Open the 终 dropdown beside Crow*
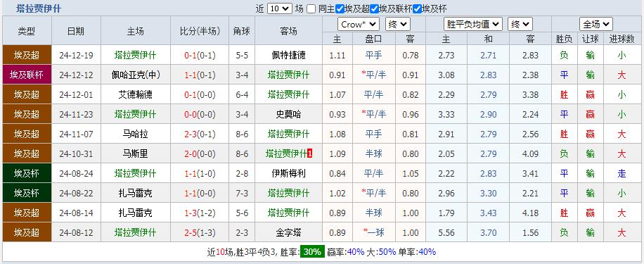Image resolution: width=644 pixels, height=264 pixels. [x=397, y=24]
